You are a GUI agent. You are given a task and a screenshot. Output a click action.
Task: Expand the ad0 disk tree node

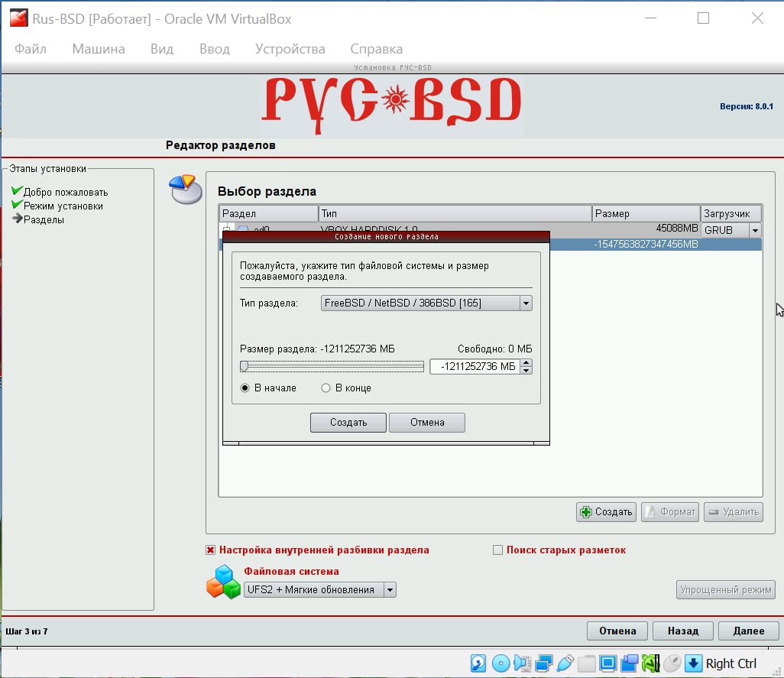[x=226, y=229]
